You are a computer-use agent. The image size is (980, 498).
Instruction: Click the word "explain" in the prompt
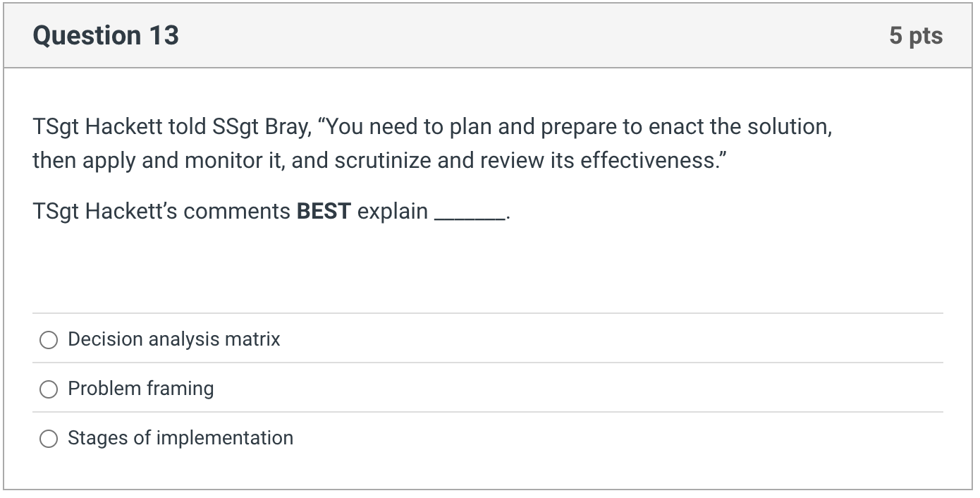pyautogui.click(x=392, y=212)
